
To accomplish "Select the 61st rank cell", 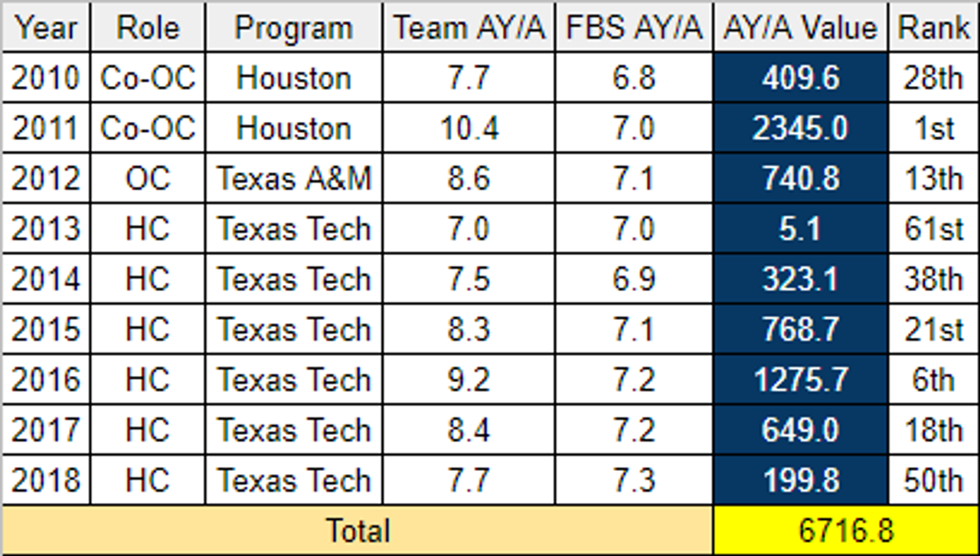I will coord(933,229).
